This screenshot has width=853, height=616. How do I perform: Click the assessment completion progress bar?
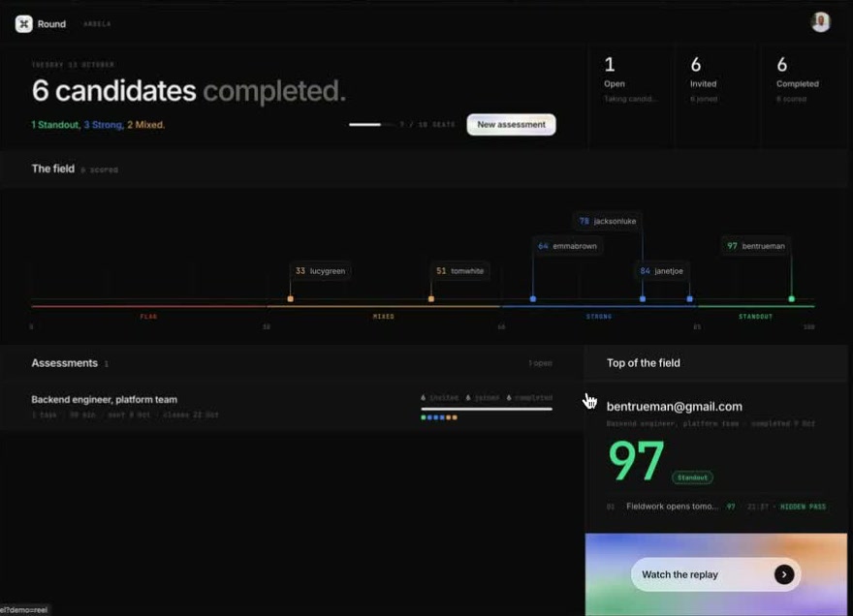[487, 409]
